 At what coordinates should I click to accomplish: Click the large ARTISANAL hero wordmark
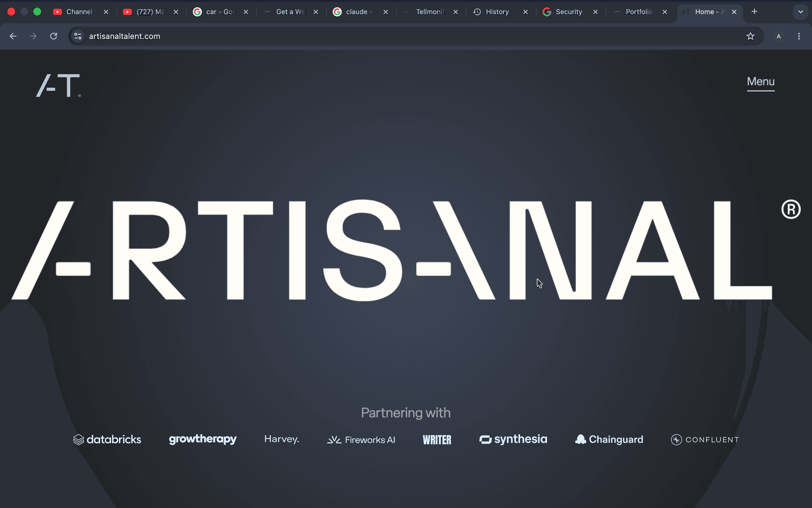click(x=392, y=250)
